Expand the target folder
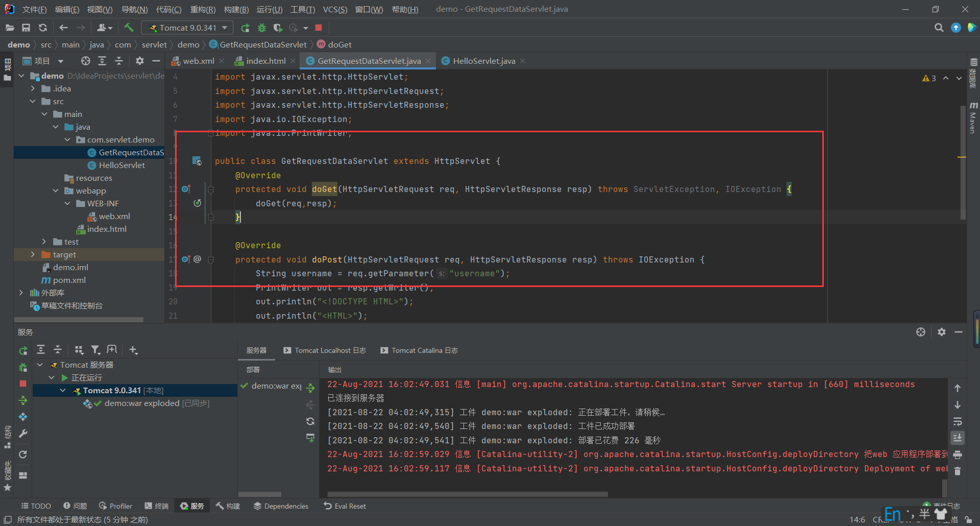 tap(33, 254)
